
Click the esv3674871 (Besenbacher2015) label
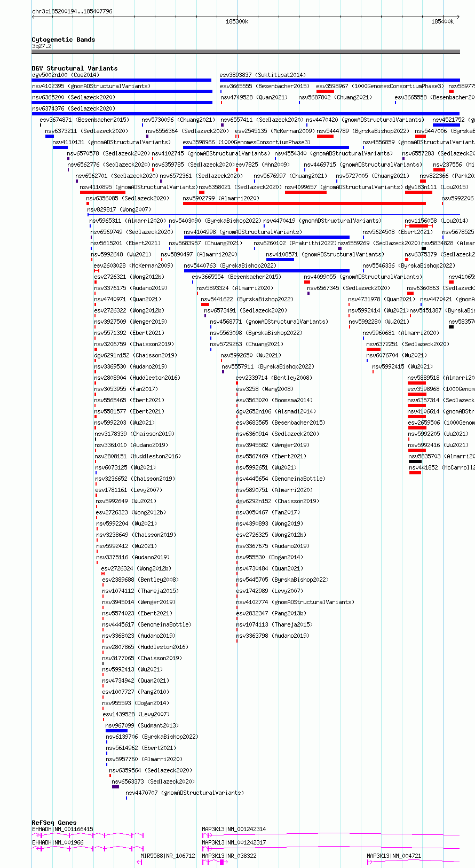coord(84,120)
